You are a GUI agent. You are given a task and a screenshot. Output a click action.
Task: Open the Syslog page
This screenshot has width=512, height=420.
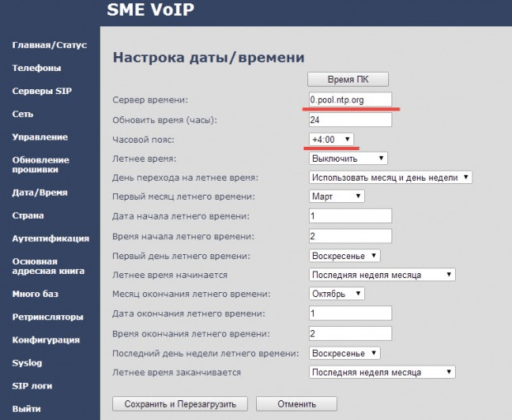coord(27,363)
